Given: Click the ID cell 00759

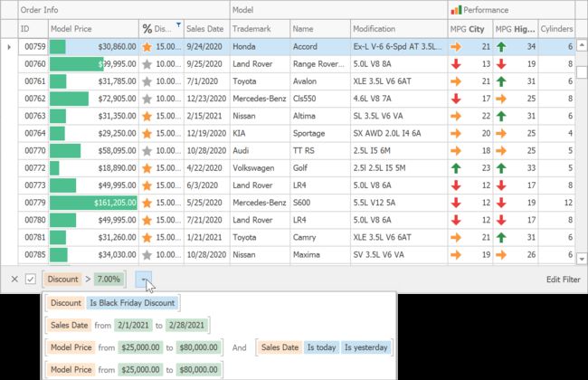Looking at the screenshot, I should click(x=33, y=47).
